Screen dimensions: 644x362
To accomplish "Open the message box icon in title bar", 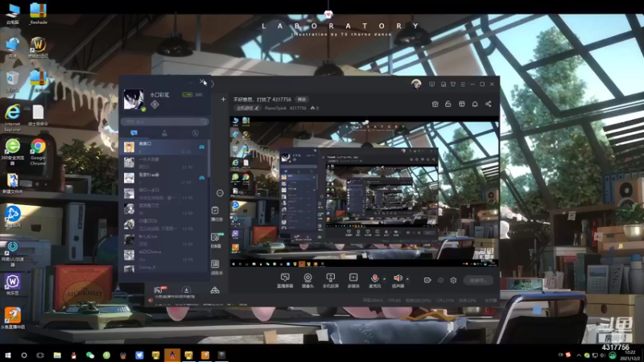I will tap(444, 84).
